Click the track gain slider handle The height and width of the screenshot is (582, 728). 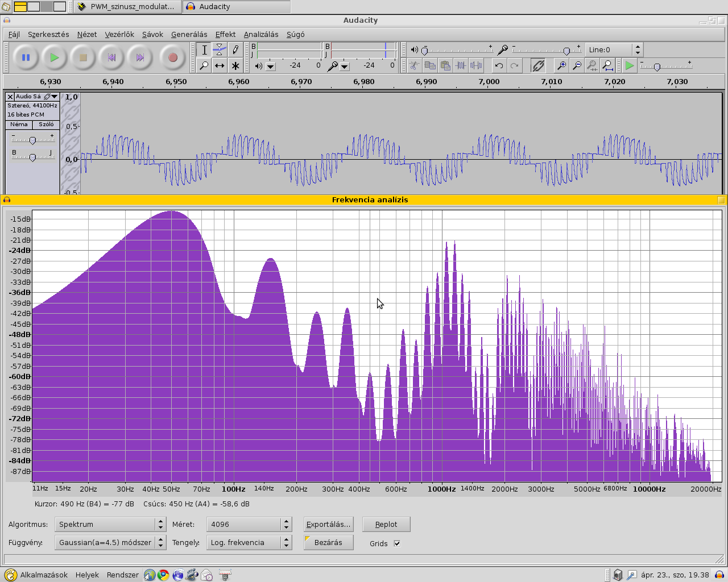(32, 140)
